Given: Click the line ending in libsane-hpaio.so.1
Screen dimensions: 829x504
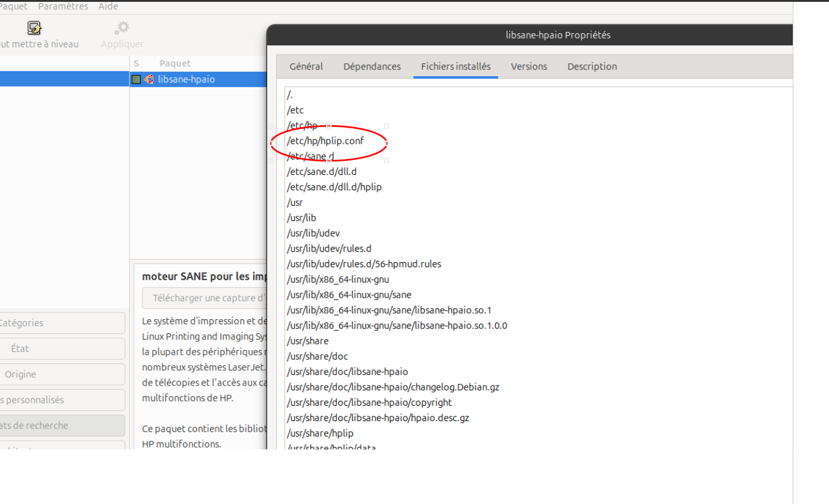Looking at the screenshot, I should coord(389,310).
